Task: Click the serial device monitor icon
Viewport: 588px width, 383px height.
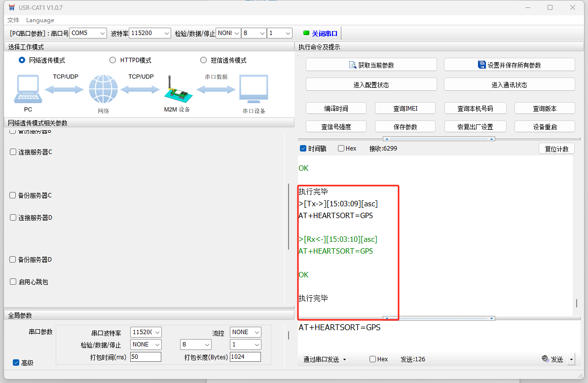Action: click(254, 89)
